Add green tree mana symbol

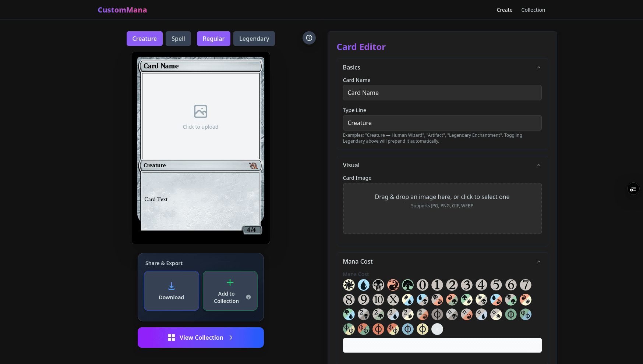tap(407, 285)
